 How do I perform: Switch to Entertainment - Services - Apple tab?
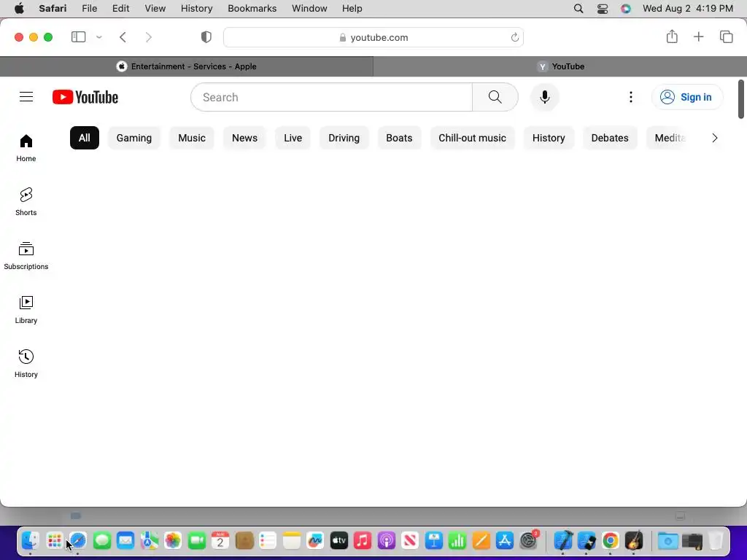(187, 66)
